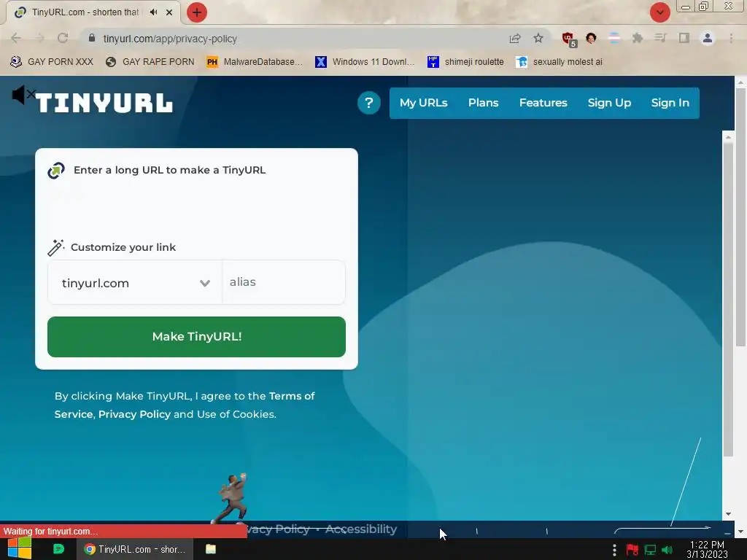The image size is (747, 560).
Task: Open the Sign Up menu item
Action: pos(609,103)
